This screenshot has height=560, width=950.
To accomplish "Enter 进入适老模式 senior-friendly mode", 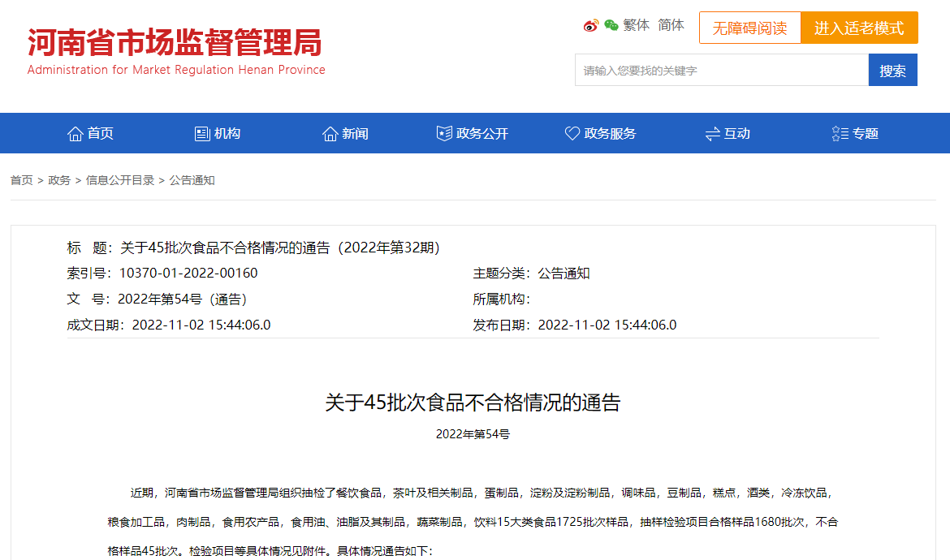I will tap(859, 28).
